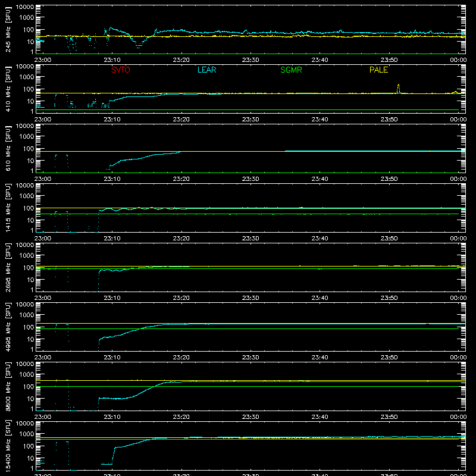Click the green SGMR station label

tap(291, 70)
